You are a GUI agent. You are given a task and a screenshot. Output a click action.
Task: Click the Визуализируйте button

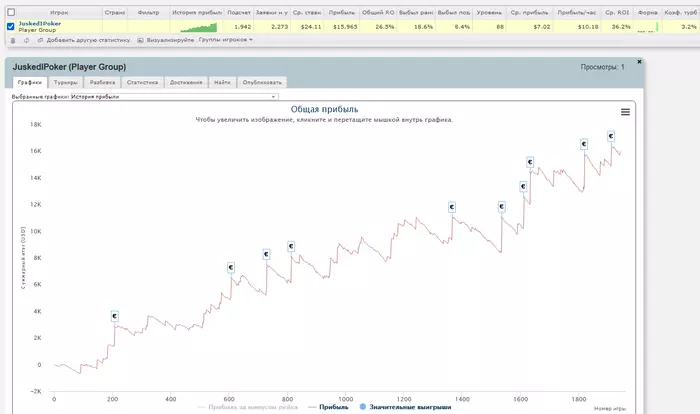(x=170, y=40)
